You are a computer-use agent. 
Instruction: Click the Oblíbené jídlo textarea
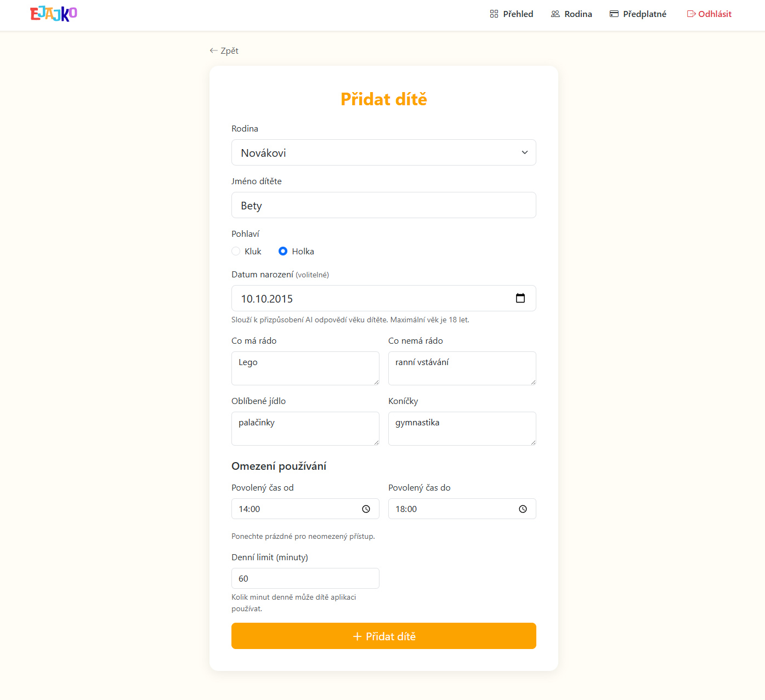305,428
